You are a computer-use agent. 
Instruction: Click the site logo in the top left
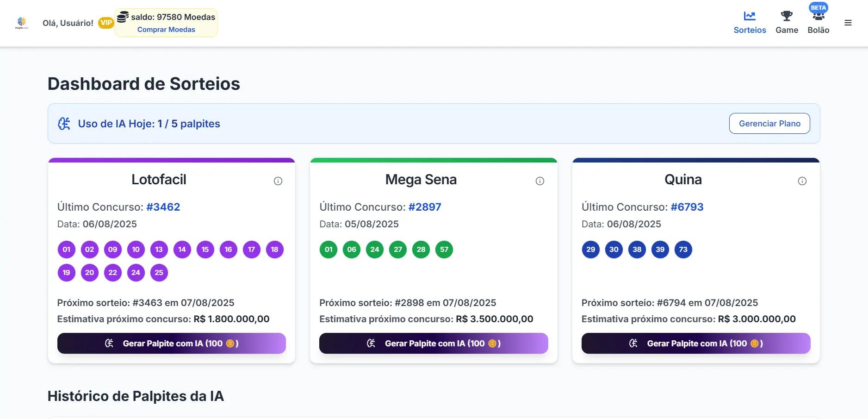21,23
